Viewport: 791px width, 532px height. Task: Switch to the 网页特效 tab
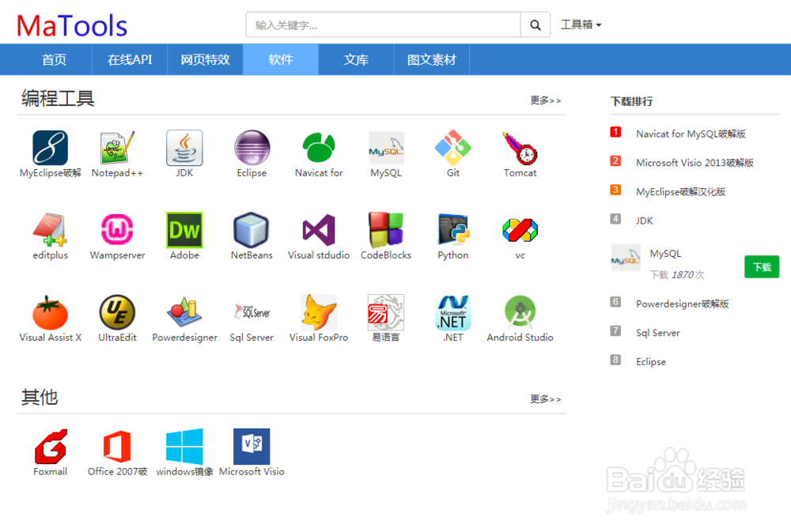[206, 59]
